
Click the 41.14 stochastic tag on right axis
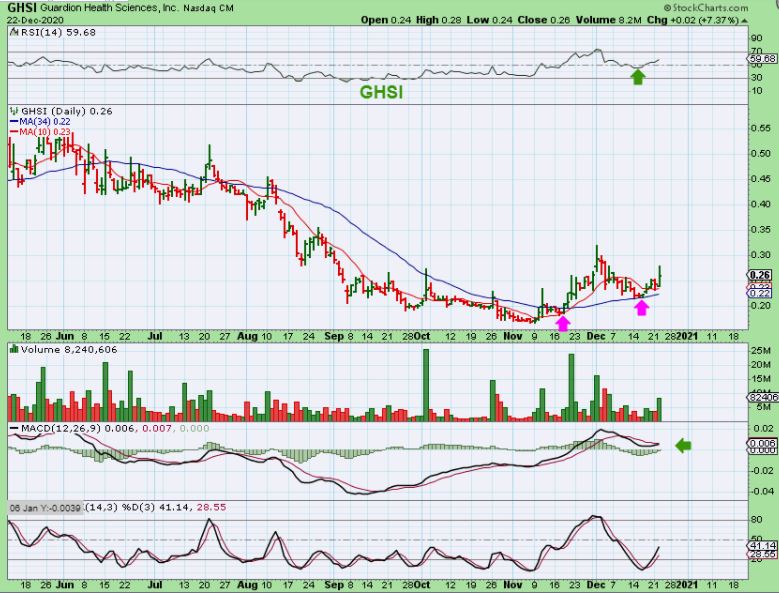tap(762, 545)
